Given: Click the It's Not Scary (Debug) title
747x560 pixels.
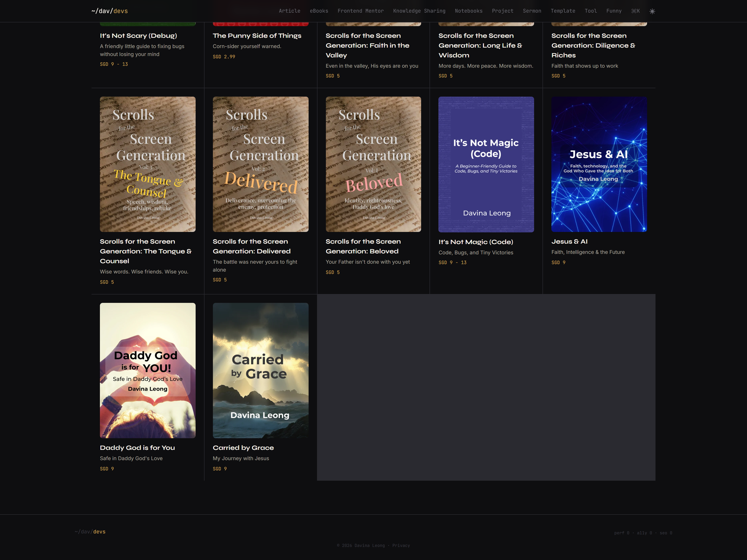Looking at the screenshot, I should pyautogui.click(x=138, y=36).
